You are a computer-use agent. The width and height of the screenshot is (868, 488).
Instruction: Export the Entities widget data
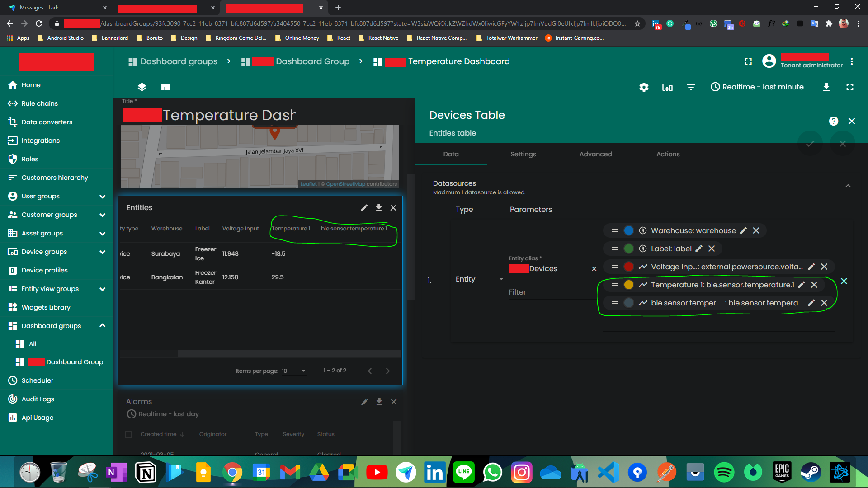[x=379, y=207]
